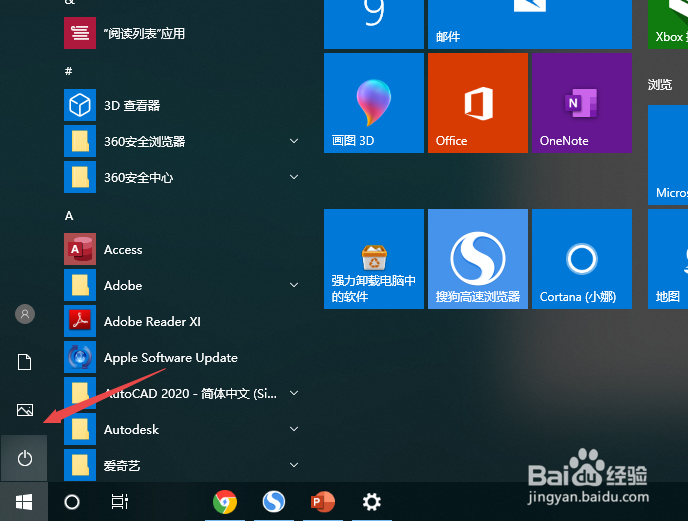Launch Google Chrome from the taskbar

tap(225, 502)
